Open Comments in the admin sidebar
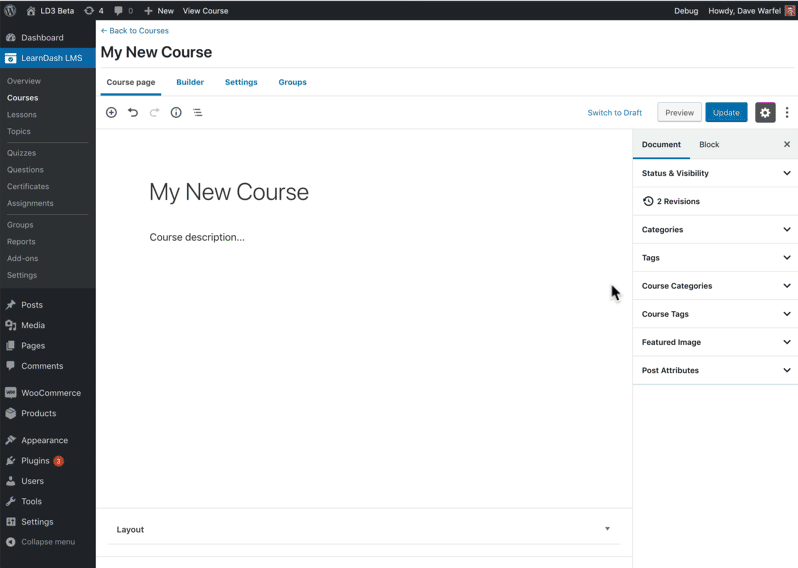This screenshot has height=568, width=798. tap(48, 366)
